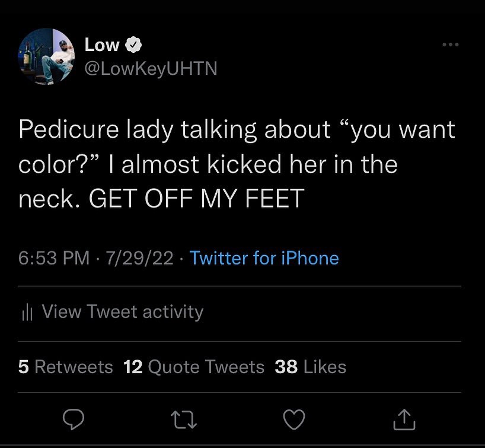485x448 pixels.
Task: Open the Twitter for iPhone source link
Action: click(x=264, y=258)
